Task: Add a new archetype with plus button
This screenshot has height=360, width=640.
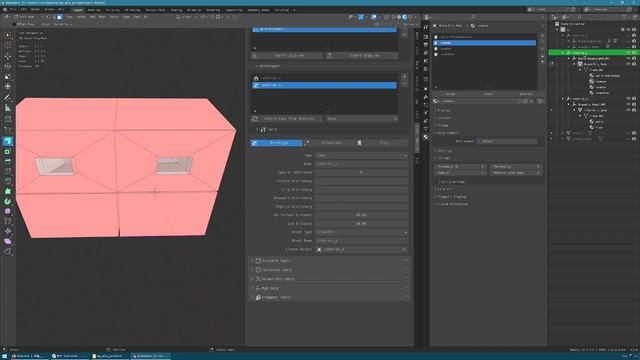Action: click(404, 76)
